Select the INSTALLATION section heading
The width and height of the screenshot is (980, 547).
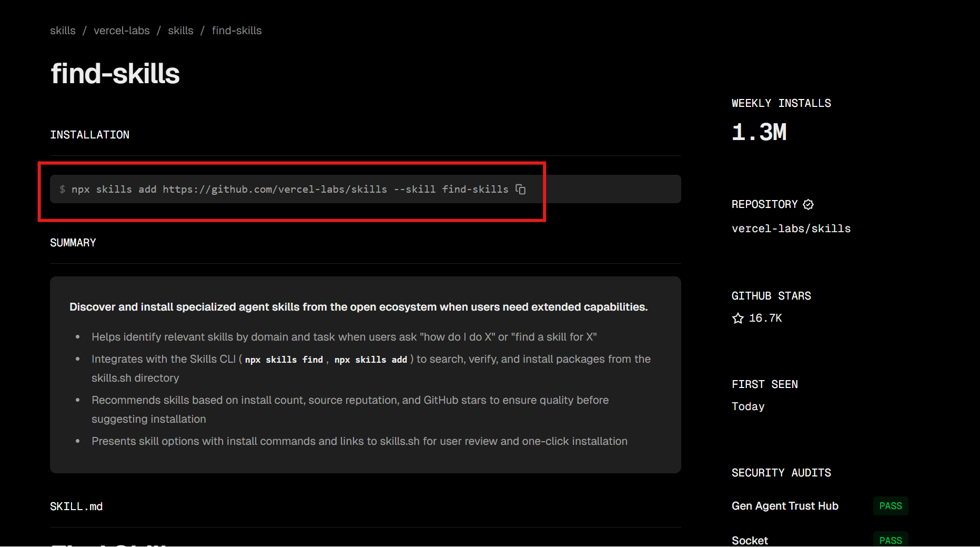(89, 135)
